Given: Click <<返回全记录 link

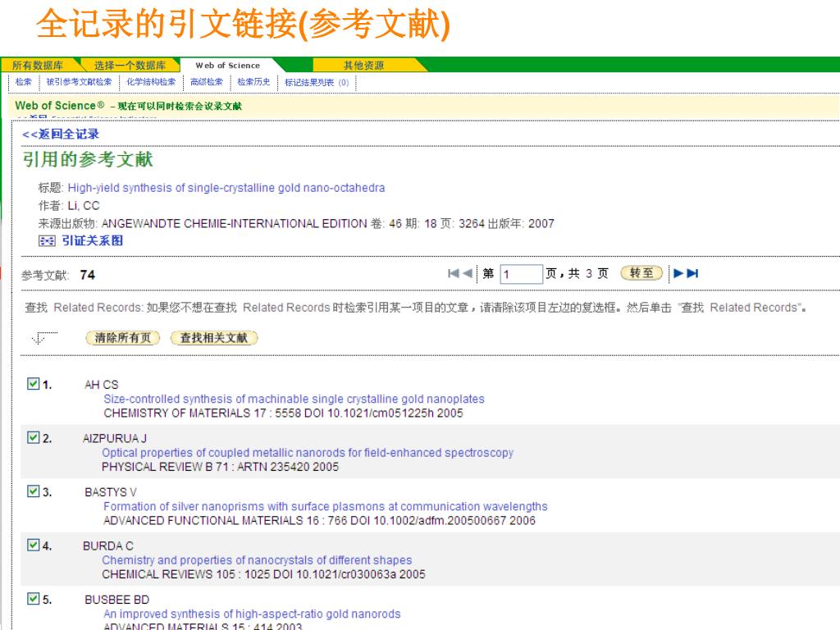Looking at the screenshot, I should click(61, 134).
